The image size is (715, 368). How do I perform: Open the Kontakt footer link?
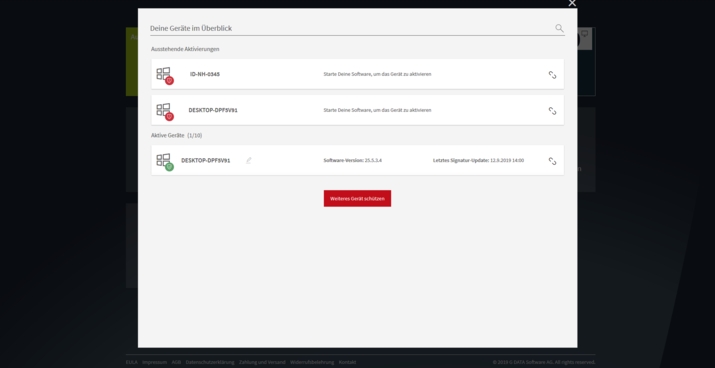click(x=347, y=362)
